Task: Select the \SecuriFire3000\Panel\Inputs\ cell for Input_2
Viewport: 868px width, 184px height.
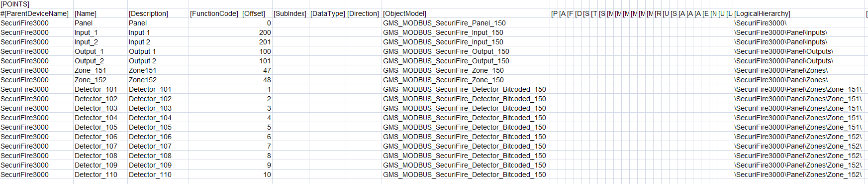Action: pos(799,42)
